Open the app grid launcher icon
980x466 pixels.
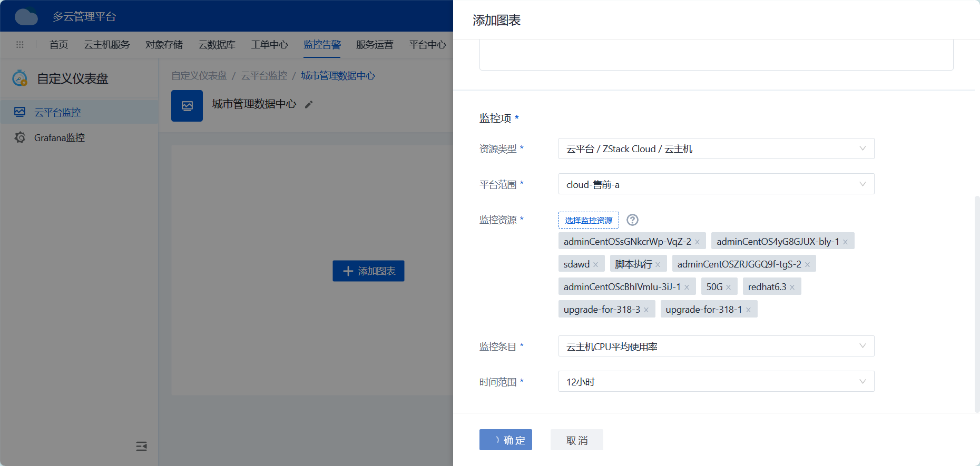click(20, 45)
